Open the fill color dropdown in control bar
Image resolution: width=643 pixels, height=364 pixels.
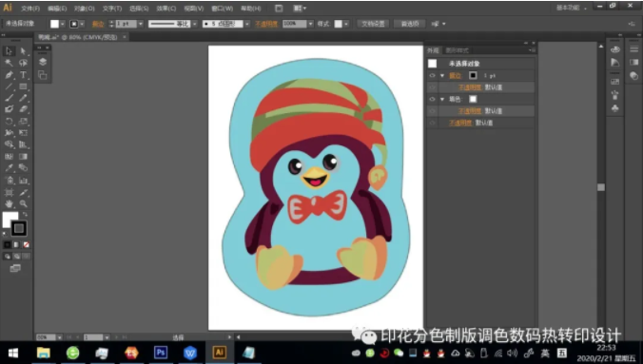(63, 24)
